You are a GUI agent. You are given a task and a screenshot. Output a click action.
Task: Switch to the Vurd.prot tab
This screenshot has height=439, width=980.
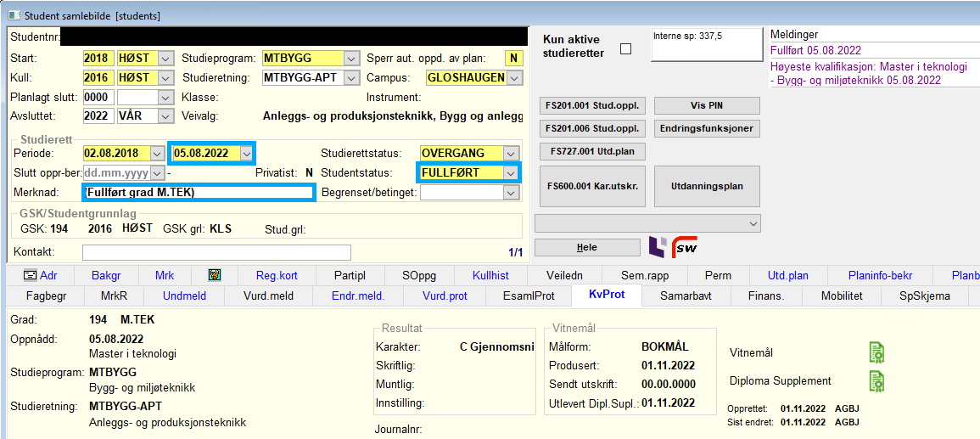[445, 296]
